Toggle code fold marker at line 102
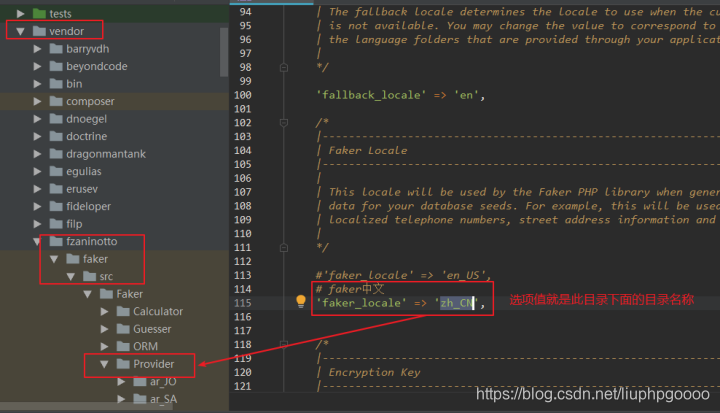 tap(284, 123)
